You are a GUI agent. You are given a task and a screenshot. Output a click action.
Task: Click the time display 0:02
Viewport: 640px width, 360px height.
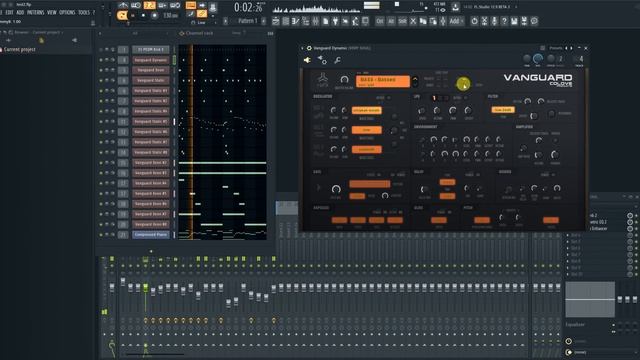click(x=249, y=7)
